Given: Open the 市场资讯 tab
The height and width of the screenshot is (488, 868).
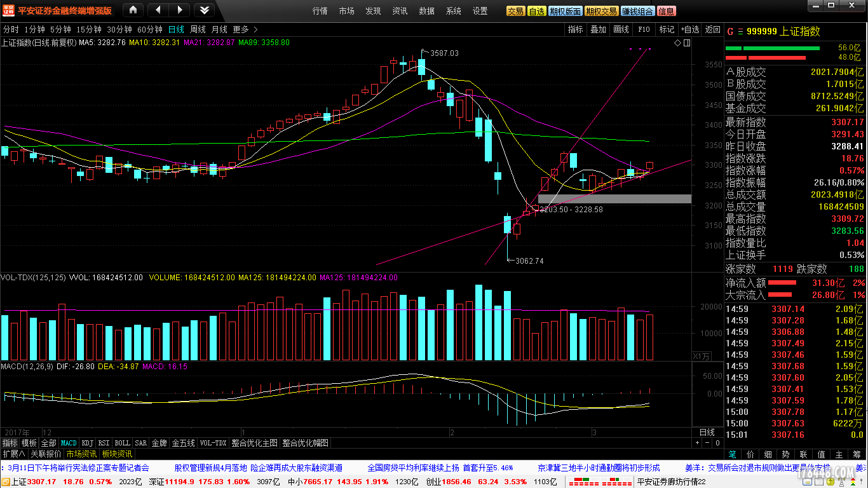Looking at the screenshot, I should coord(82,454).
